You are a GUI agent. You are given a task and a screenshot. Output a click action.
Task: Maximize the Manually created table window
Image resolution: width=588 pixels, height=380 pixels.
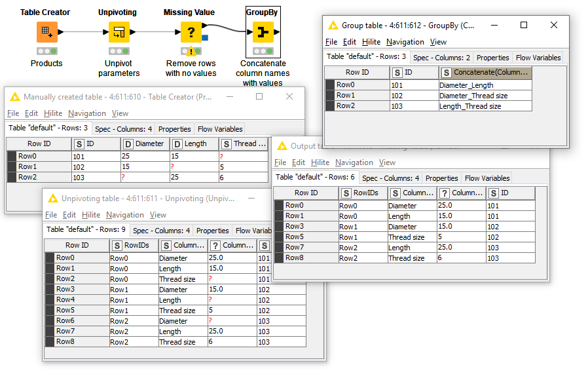point(259,96)
